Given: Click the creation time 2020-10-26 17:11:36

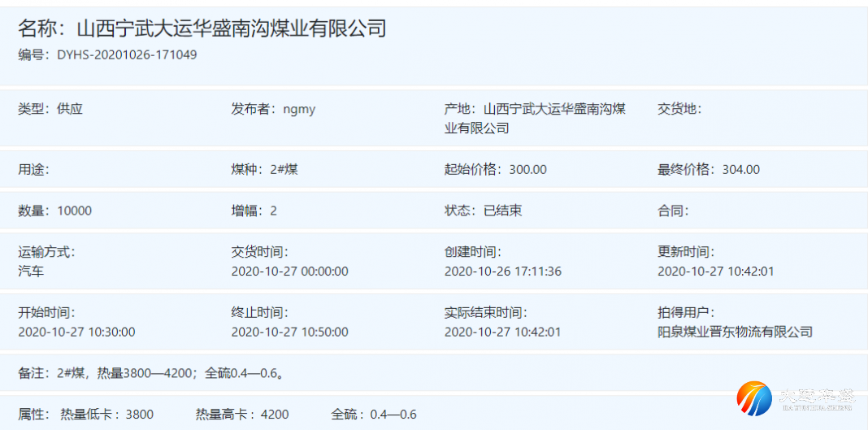Looking at the screenshot, I should [502, 271].
